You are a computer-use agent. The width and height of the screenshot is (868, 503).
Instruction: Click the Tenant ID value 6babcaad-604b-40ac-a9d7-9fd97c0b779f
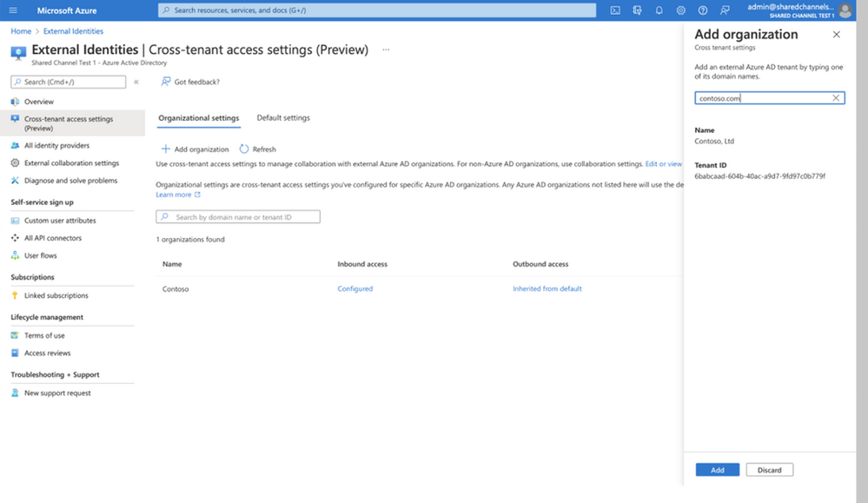coord(759,176)
